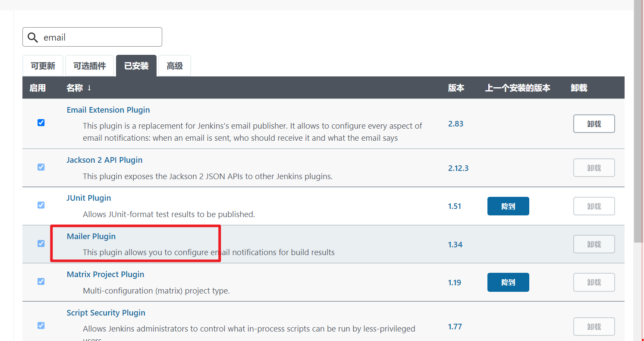
Task: Open the 可选插件 tab
Action: point(89,66)
